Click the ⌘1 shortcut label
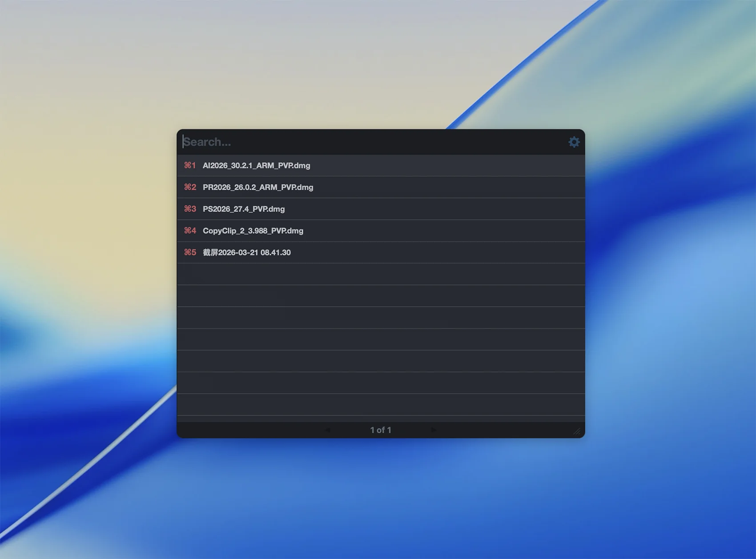Image resolution: width=756 pixels, height=559 pixels. 190,165
